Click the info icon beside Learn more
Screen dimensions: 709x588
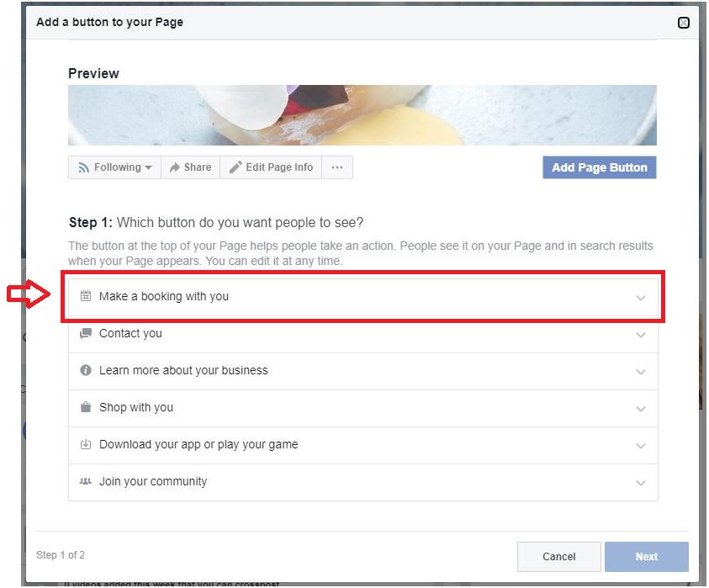coord(86,370)
